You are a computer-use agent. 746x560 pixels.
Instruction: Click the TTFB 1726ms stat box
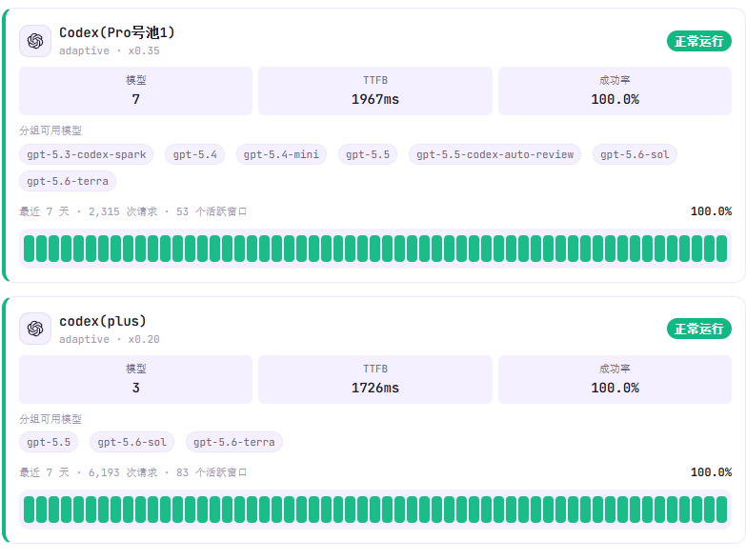375,379
